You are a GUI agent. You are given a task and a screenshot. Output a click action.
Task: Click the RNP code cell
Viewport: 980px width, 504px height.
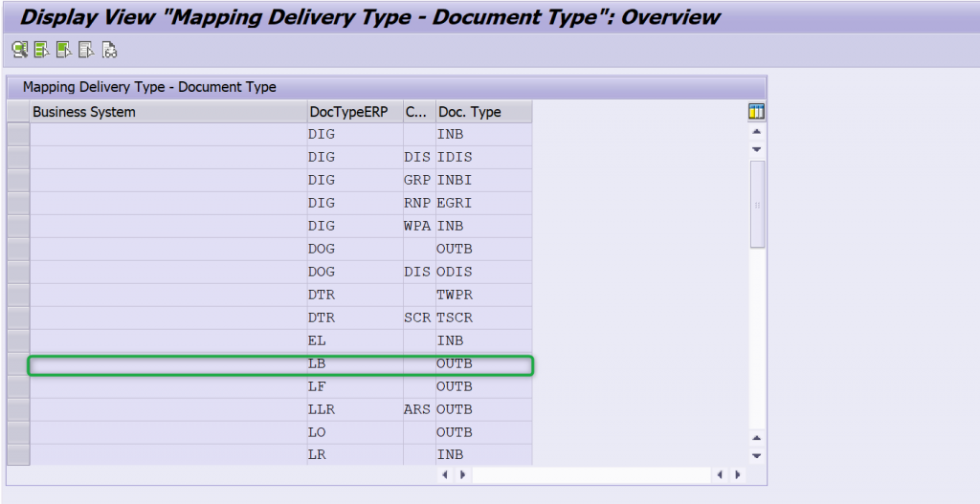(x=419, y=203)
